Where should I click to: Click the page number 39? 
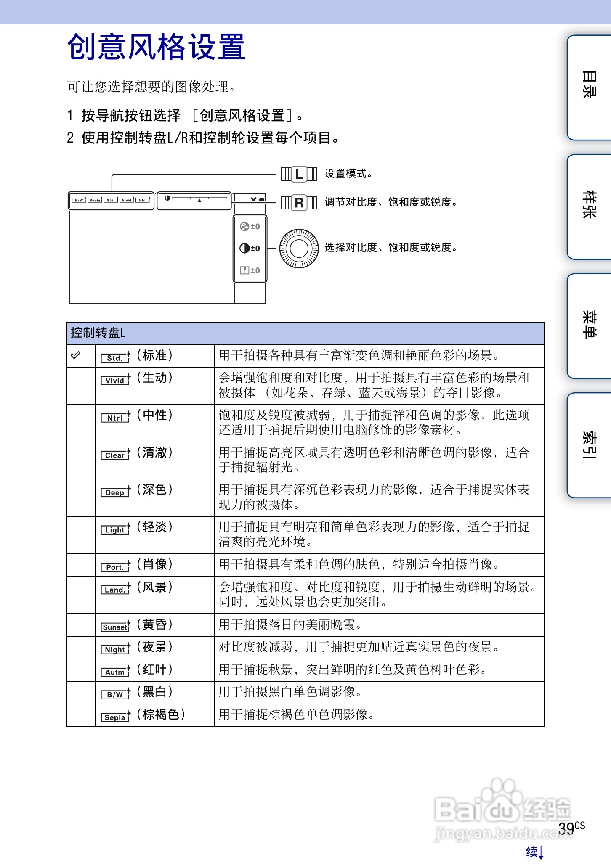(x=566, y=828)
